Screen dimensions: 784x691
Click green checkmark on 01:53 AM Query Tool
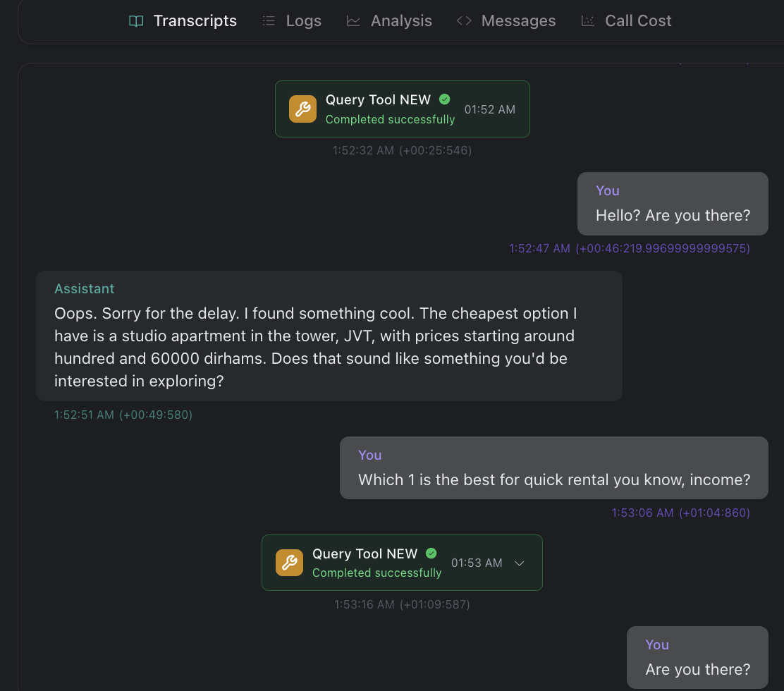[431, 554]
